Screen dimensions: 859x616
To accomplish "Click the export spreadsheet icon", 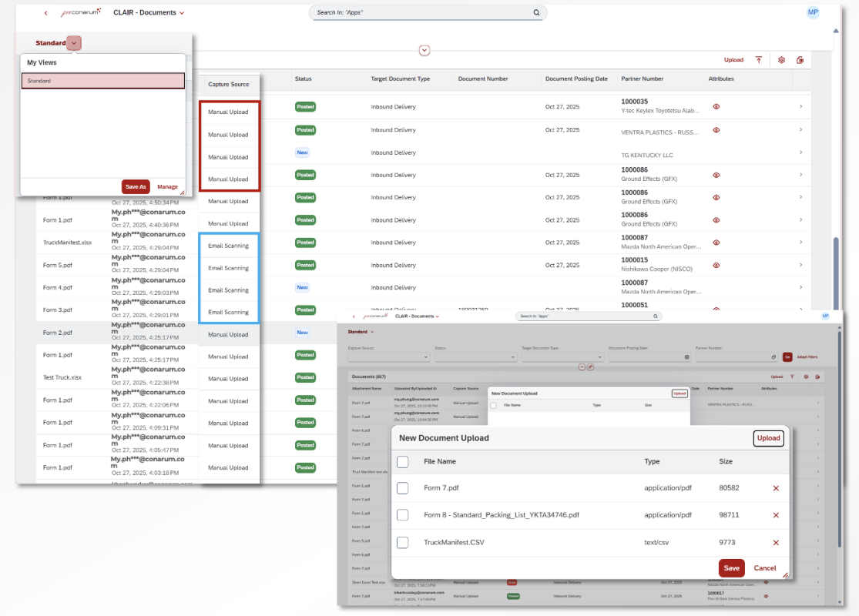I will 800,60.
